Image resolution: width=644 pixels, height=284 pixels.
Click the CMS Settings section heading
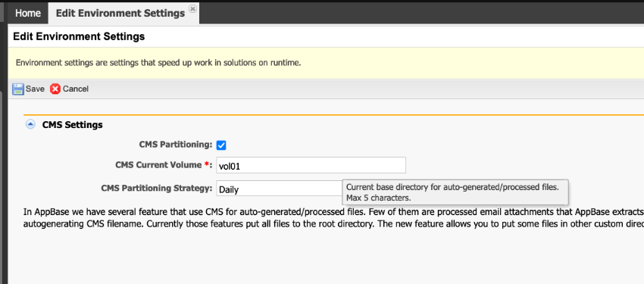click(72, 124)
